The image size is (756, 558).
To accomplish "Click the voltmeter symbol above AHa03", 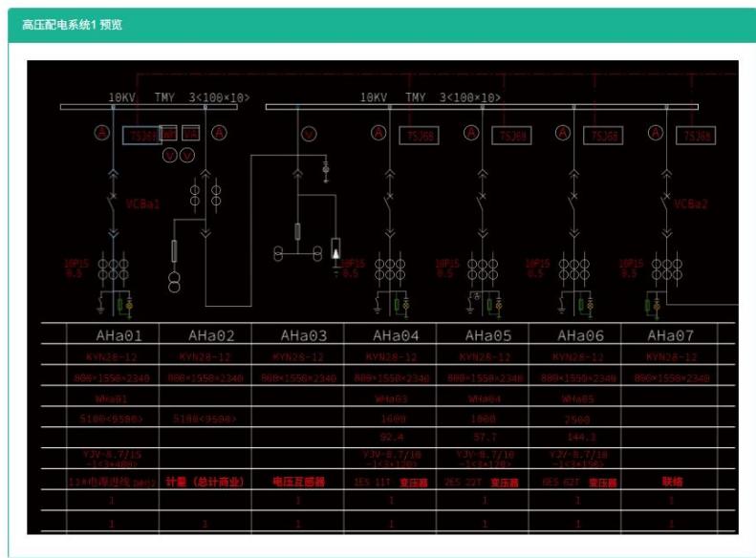I will 309,134.
